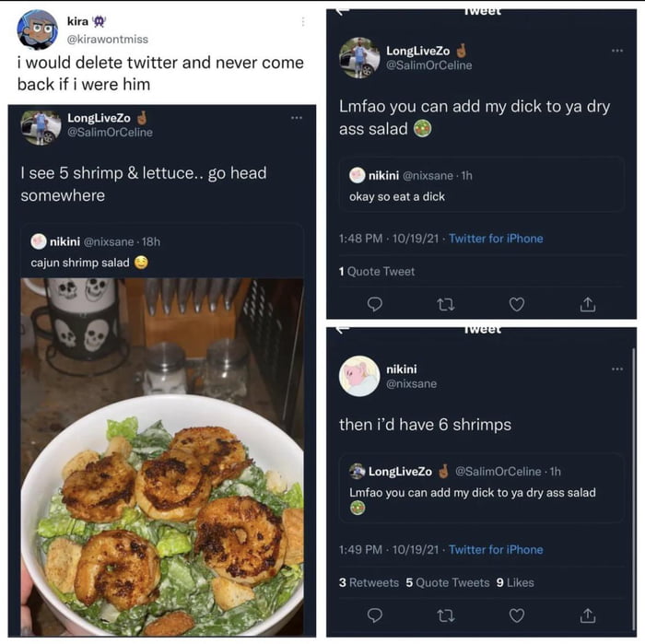Share nikini's 1:49 PM tweet
This screenshot has width=645, height=644.
587,615
